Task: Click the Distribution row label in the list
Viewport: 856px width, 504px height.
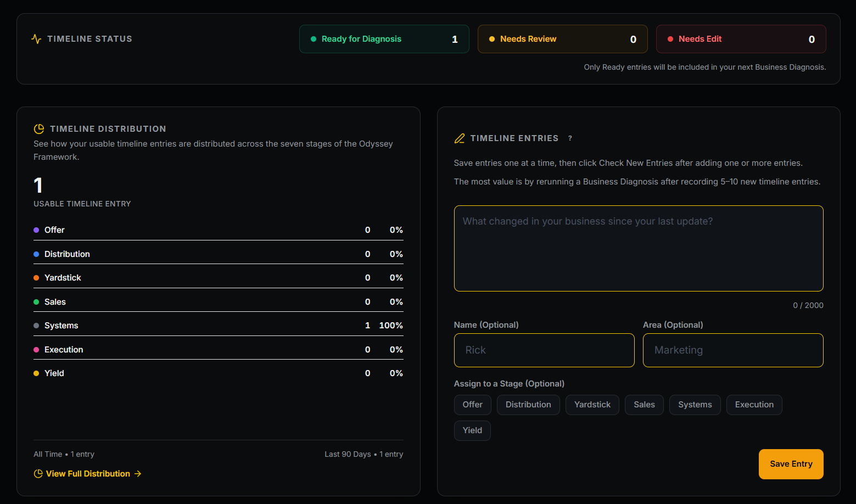Action: [67, 254]
